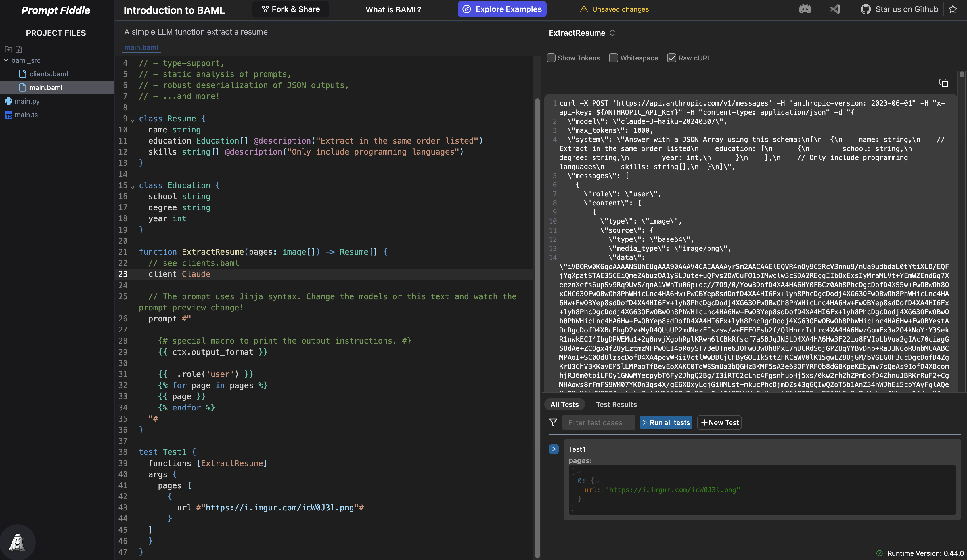Open the VS Code extension icon
The height and width of the screenshot is (560, 967).
(835, 9)
